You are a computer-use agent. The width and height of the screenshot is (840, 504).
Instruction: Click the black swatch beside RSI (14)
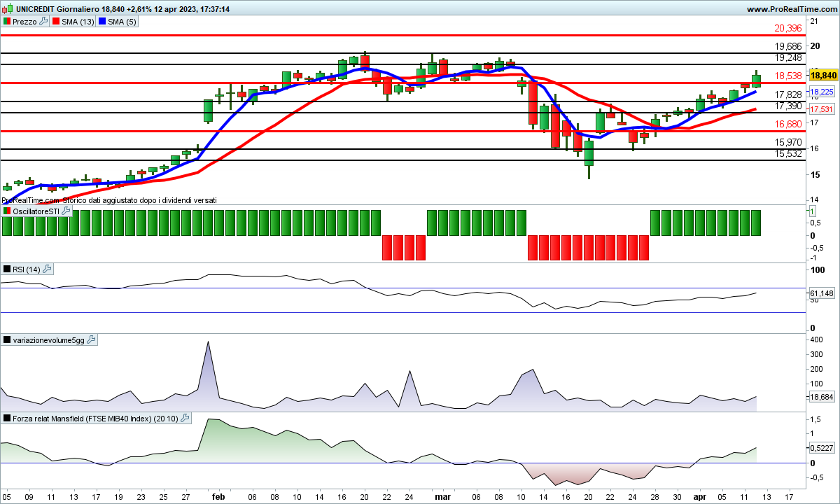[x=8, y=269]
